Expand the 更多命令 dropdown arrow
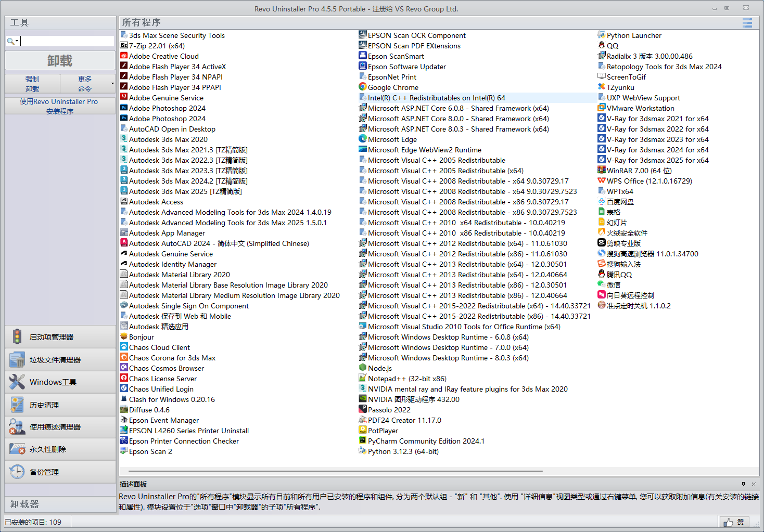Viewport: 764px width, 532px height. [112, 84]
